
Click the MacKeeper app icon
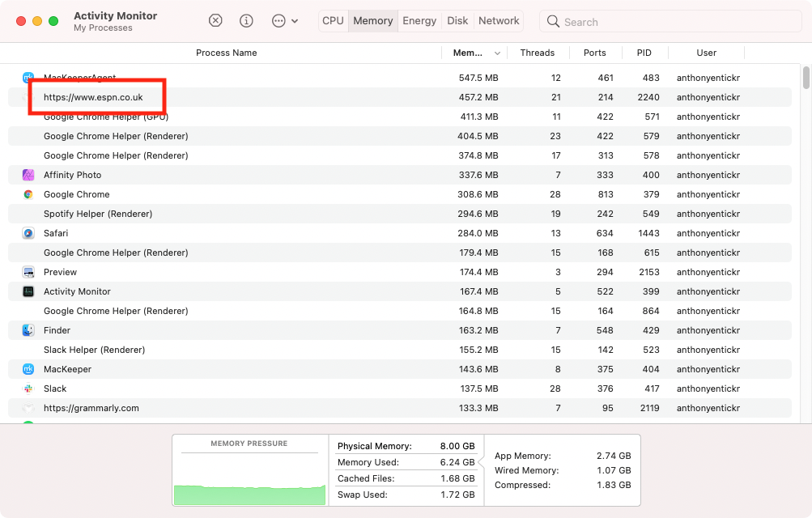click(28, 369)
